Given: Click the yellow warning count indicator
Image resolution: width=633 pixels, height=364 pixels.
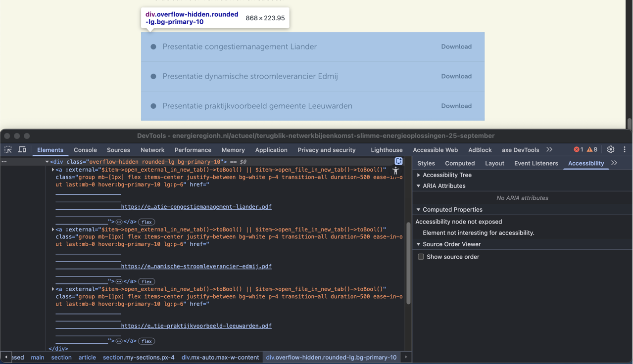Looking at the screenshot, I should click(x=592, y=149).
